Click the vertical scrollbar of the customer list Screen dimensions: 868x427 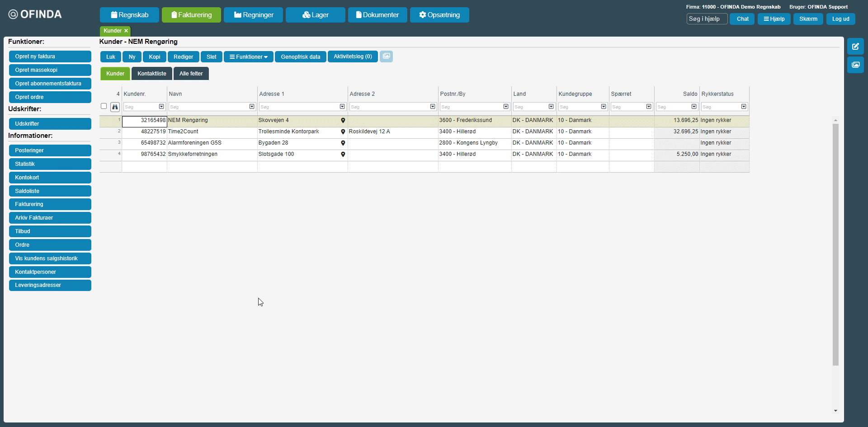[x=835, y=244]
